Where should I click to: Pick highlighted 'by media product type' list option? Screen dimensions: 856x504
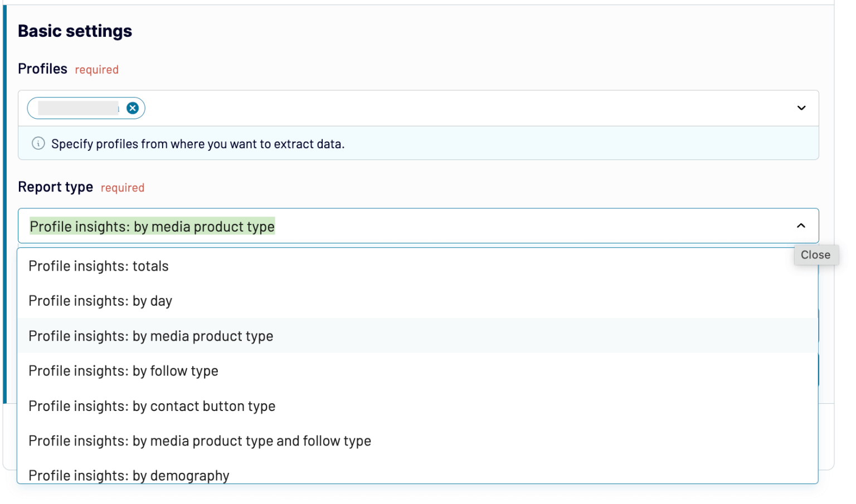point(151,336)
